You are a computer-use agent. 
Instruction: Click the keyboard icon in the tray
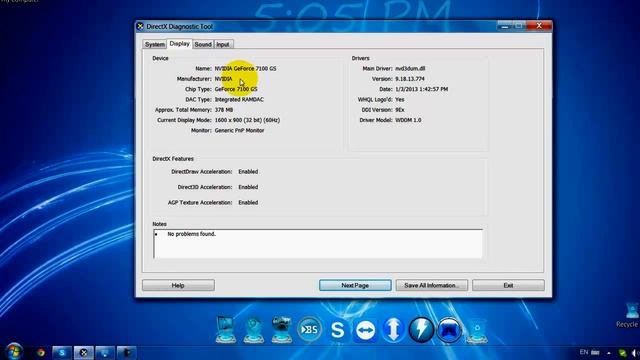pyautogui.click(x=595, y=352)
